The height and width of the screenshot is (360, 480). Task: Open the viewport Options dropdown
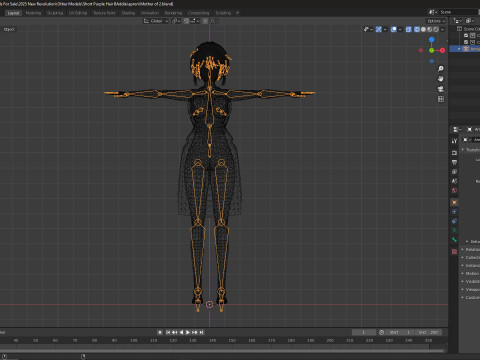pos(436,21)
